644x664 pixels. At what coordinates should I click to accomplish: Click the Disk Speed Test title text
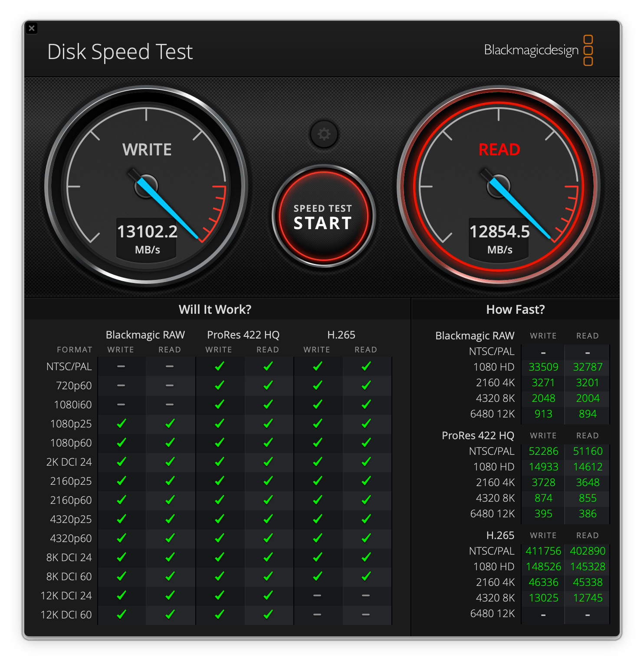click(120, 52)
